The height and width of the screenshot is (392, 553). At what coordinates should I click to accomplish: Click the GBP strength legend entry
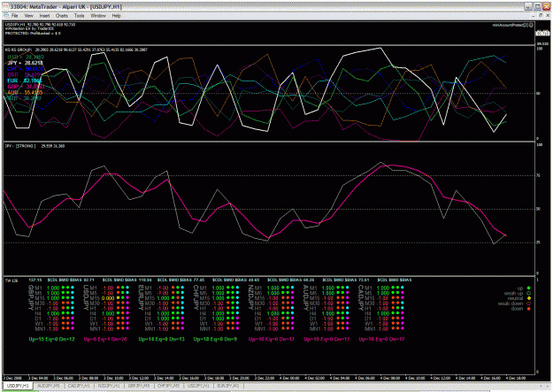26,87
